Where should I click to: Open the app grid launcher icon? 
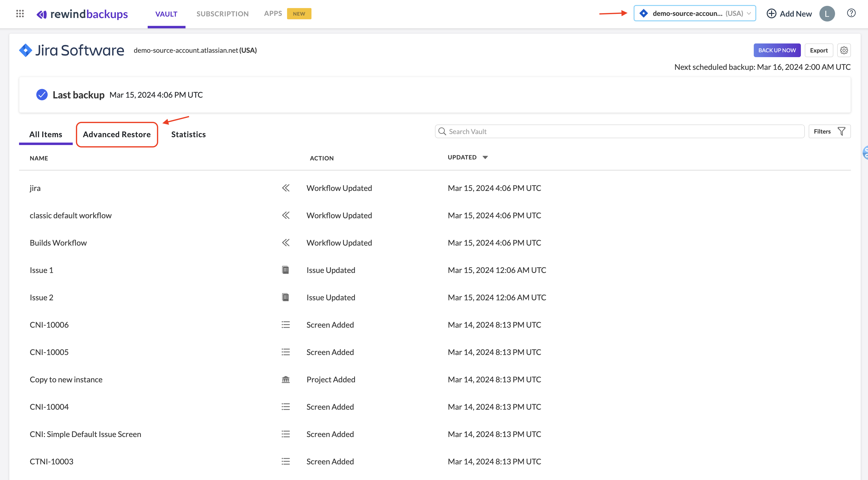(20, 13)
